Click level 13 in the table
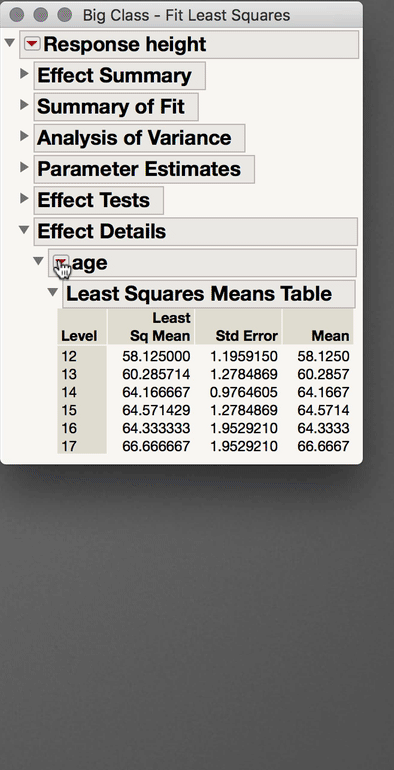This screenshot has width=394, height=770. point(69,374)
